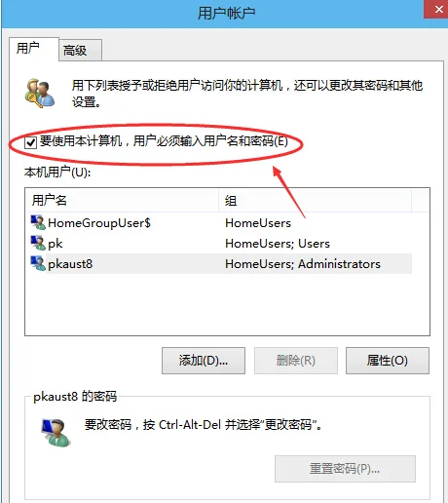This screenshot has width=448, height=503.
Task: Click the 删除(R) button
Action: click(296, 361)
